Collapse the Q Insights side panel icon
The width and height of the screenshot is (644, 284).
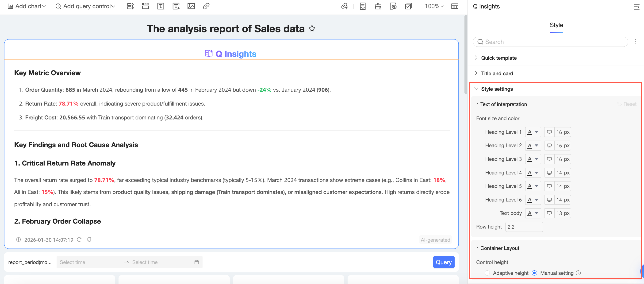636,7
